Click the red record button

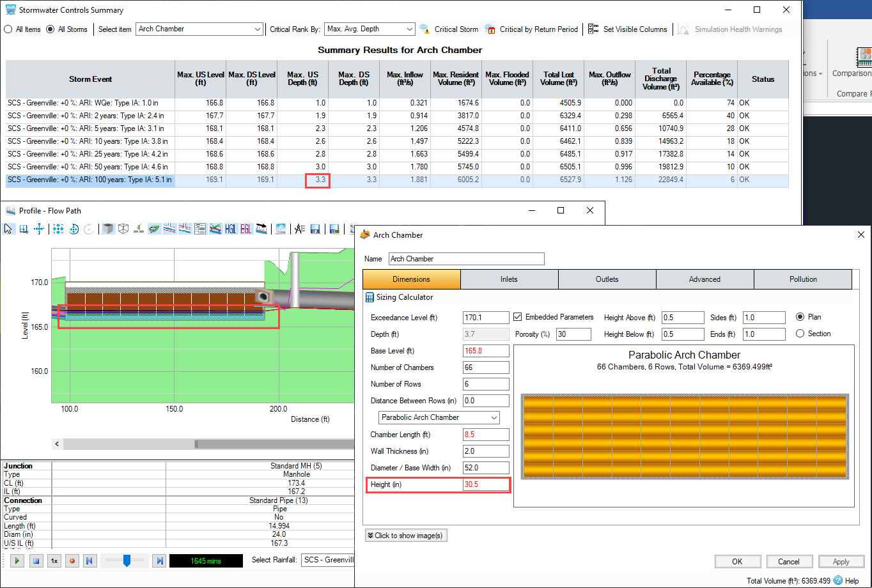pyautogui.click(x=72, y=561)
